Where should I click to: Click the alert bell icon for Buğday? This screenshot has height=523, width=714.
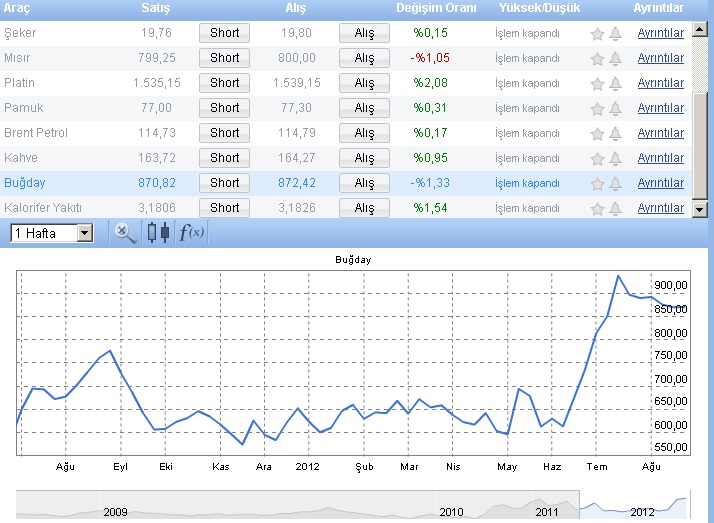point(615,183)
